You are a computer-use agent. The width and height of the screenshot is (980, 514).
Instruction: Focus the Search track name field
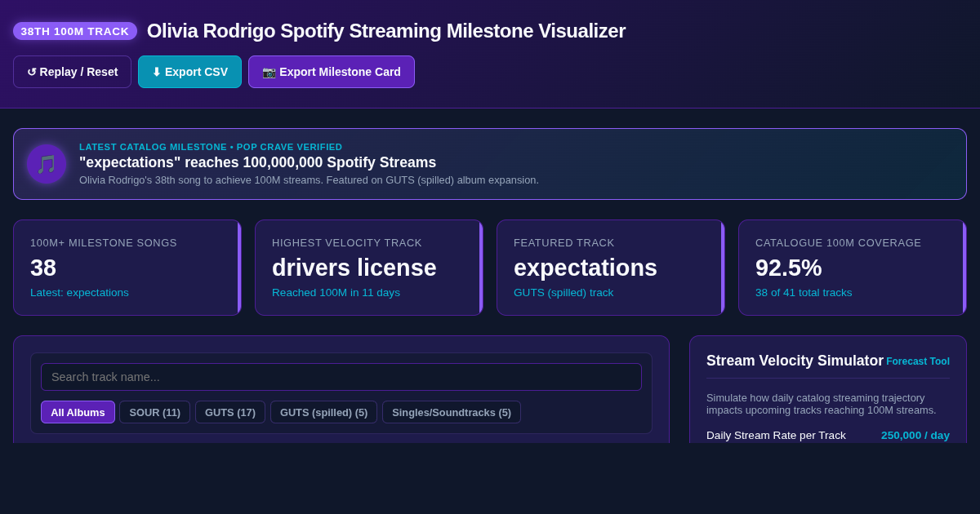pyautogui.click(x=341, y=377)
